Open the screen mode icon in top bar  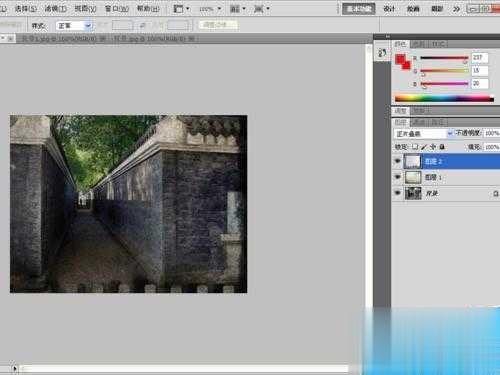click(261, 9)
